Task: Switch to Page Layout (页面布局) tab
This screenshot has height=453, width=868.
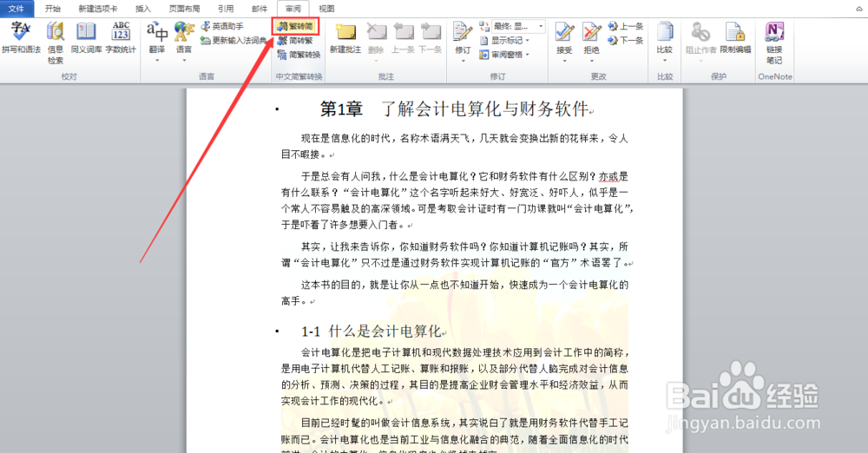Action: [184, 9]
